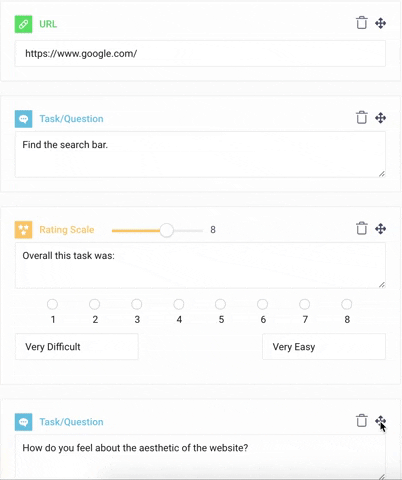Select rating option 8
Viewport: 402px width, 480px height.
coord(347,304)
